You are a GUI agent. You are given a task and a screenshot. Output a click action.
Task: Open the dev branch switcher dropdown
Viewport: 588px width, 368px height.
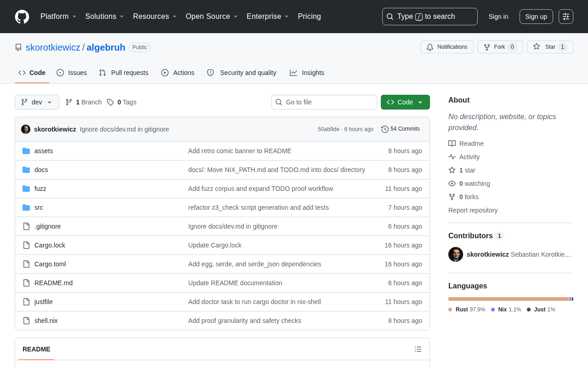click(x=37, y=102)
